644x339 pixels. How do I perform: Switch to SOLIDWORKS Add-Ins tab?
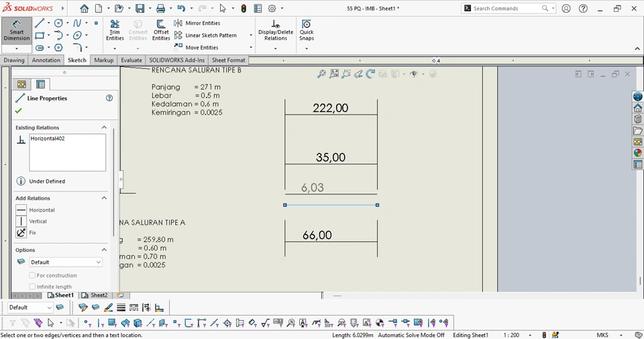176,60
